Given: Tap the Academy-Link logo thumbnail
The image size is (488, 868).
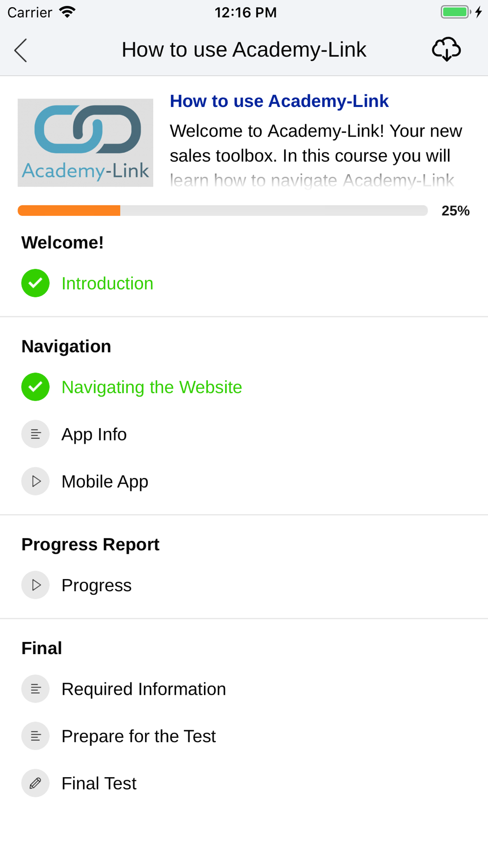Looking at the screenshot, I should coord(85,143).
